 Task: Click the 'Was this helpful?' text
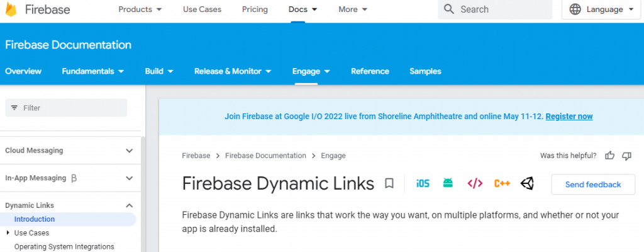tap(568, 156)
